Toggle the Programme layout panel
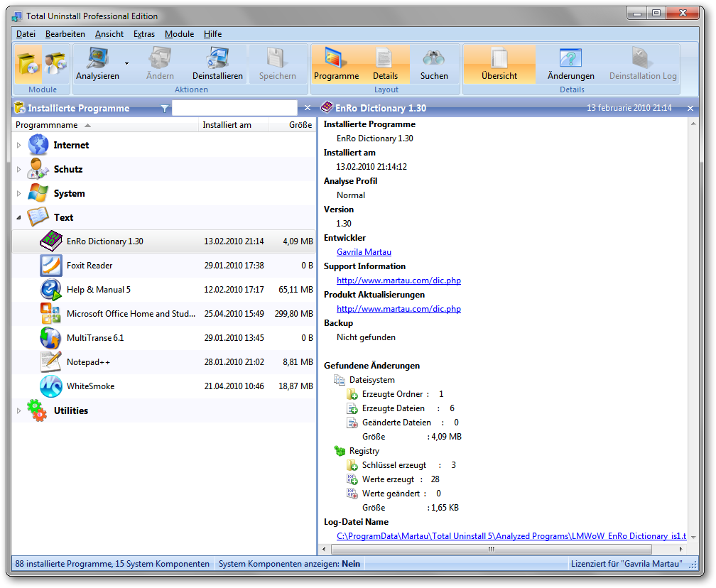The width and height of the screenshot is (716, 588). click(336, 63)
